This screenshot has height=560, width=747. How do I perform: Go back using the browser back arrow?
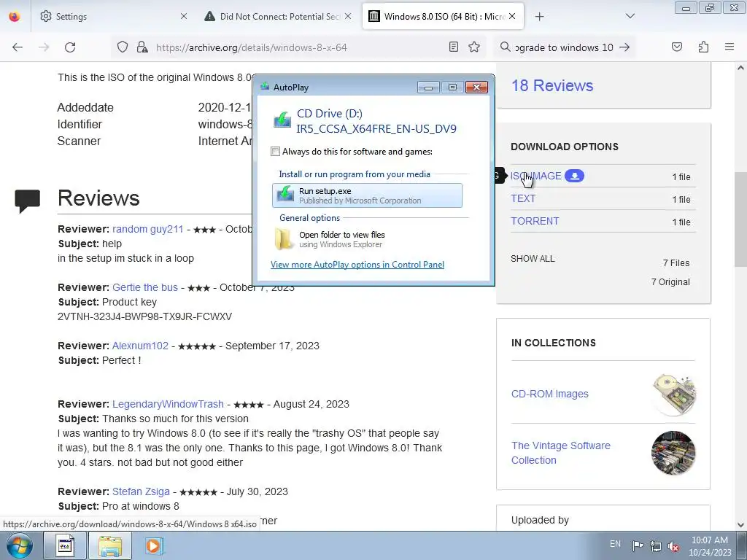click(18, 47)
